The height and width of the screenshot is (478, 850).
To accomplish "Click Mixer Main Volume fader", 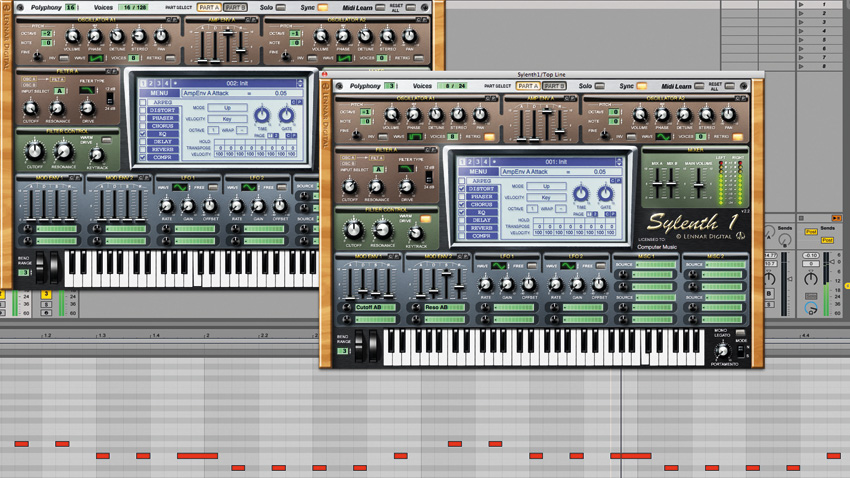I will (x=699, y=187).
